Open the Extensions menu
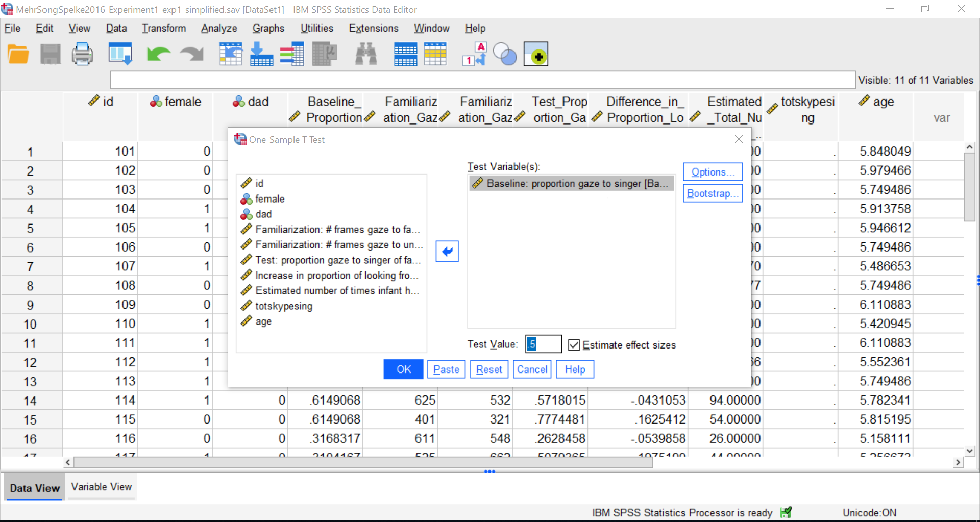 pos(374,28)
